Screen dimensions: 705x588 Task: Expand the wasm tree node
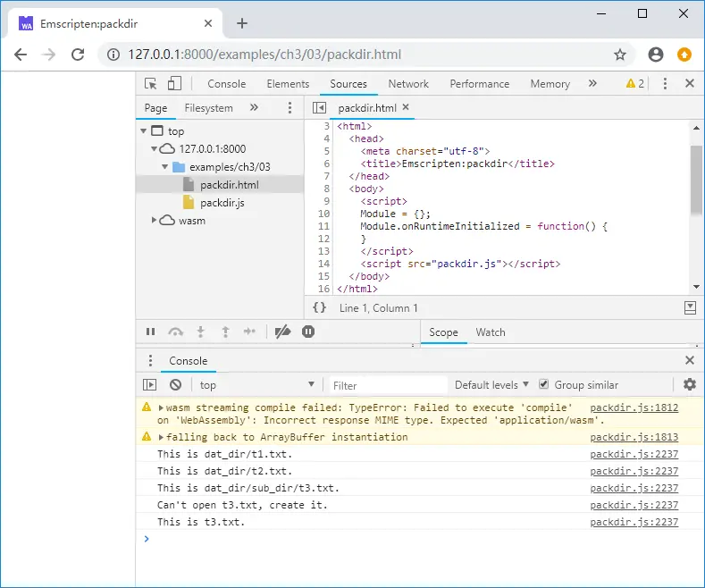click(x=154, y=220)
